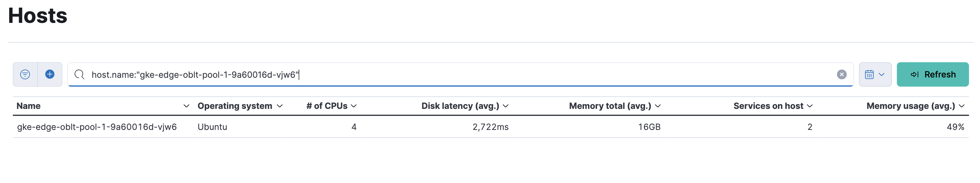The height and width of the screenshot is (183, 980).
Task: Open the Services on host column menu
Action: tap(811, 106)
